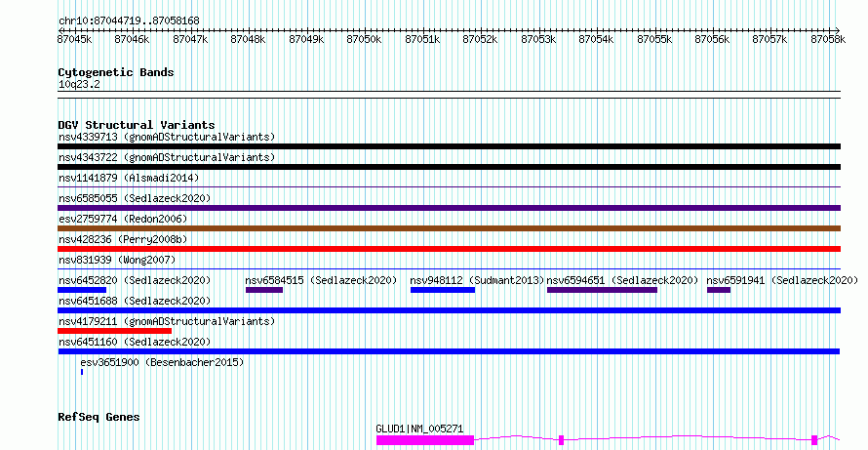This screenshot has width=868, height=450.
Task: Click the 87045k ruler position
Action: click(x=75, y=39)
